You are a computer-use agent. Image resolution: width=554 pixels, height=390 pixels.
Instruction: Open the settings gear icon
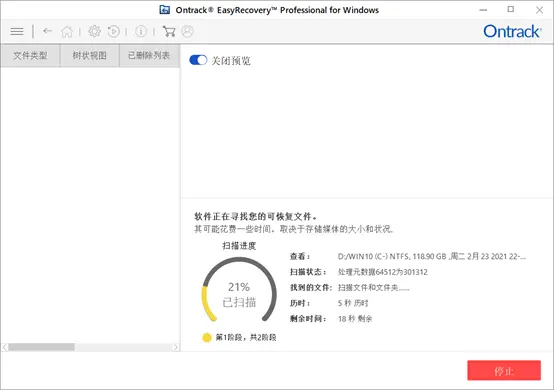pyautogui.click(x=94, y=31)
